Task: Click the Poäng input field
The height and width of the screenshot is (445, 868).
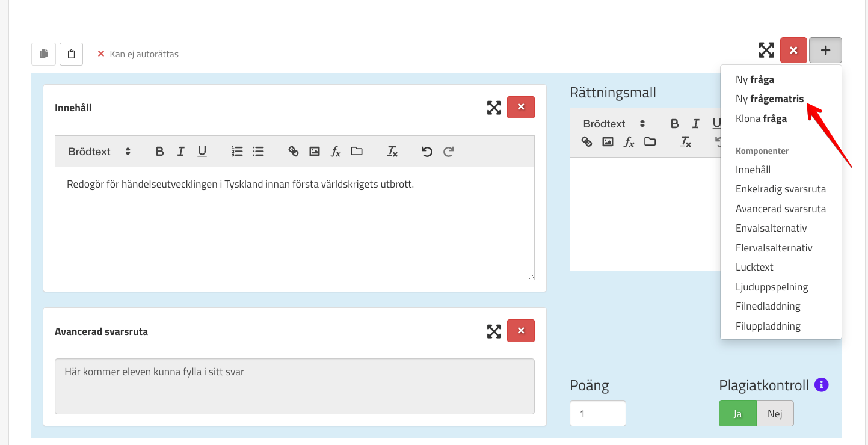Action: (597, 414)
